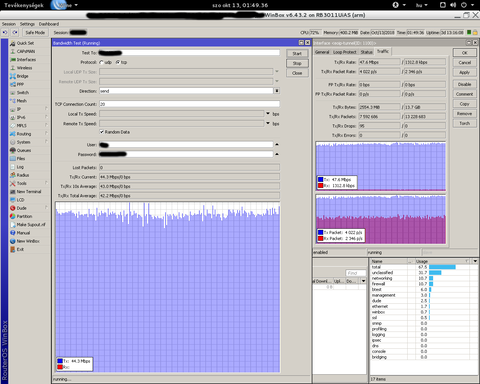This screenshot has width=480, height=384.
Task: Select the tcp protocol radio button
Action: coord(118,62)
